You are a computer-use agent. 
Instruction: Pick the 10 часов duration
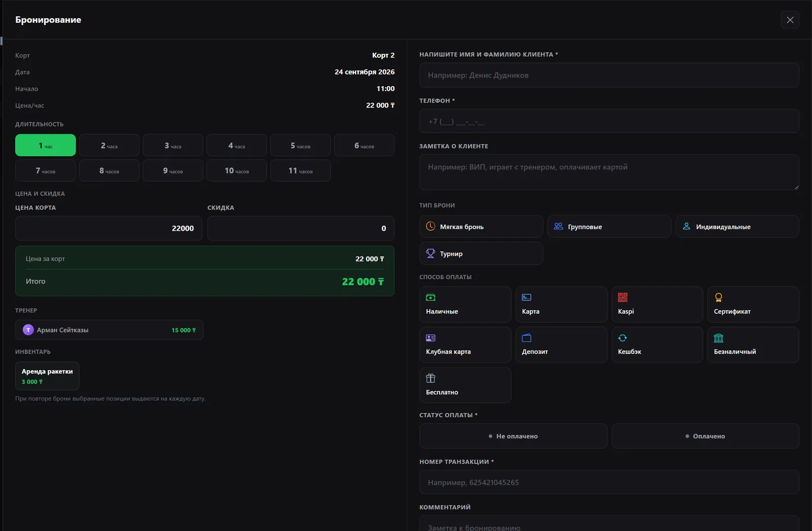pos(236,170)
